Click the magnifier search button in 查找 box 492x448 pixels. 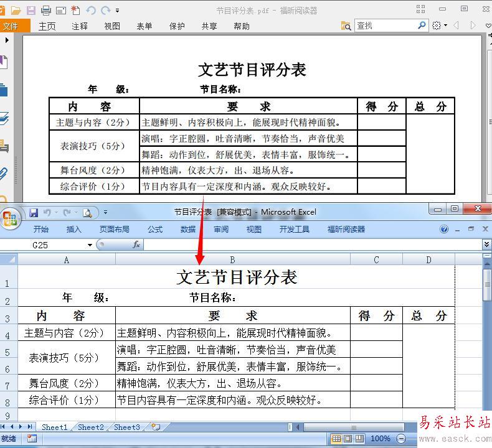[422, 25]
